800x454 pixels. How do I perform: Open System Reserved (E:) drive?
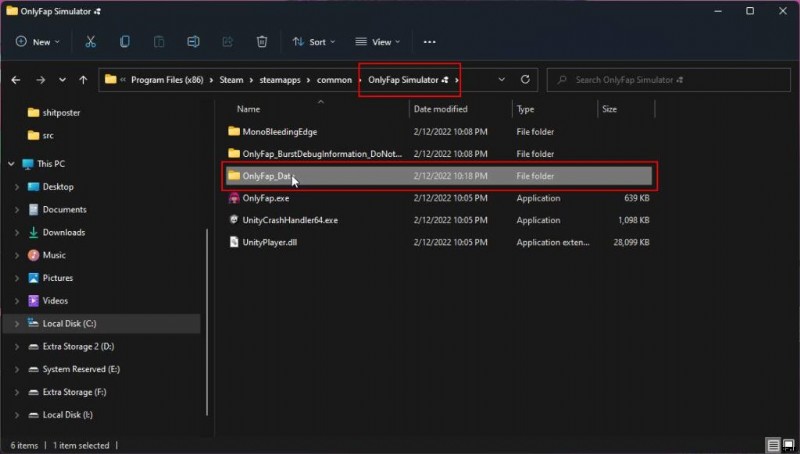point(81,369)
